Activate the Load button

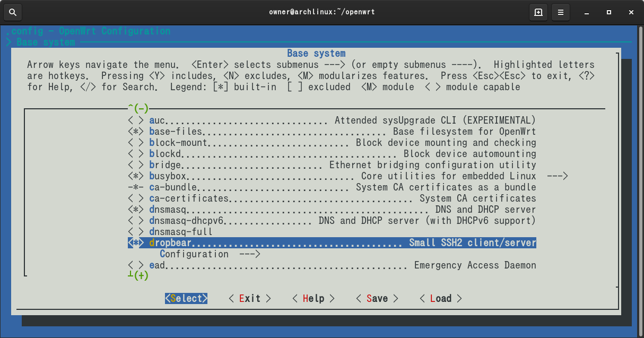click(441, 299)
